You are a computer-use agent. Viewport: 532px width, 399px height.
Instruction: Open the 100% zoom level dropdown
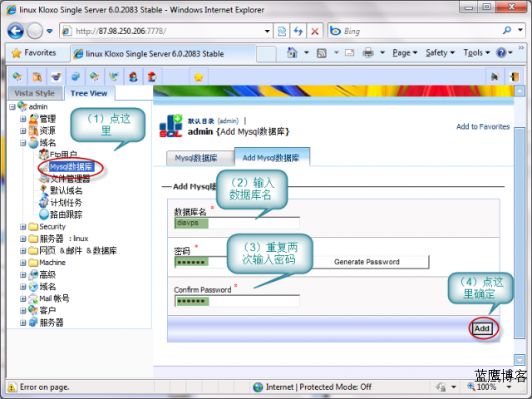click(x=509, y=387)
